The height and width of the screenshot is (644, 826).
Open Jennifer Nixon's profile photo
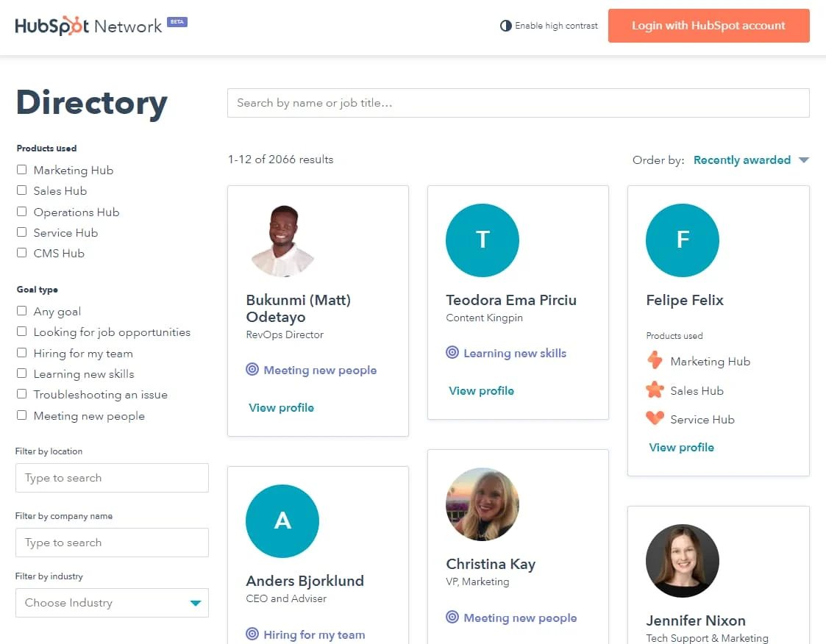pos(683,561)
